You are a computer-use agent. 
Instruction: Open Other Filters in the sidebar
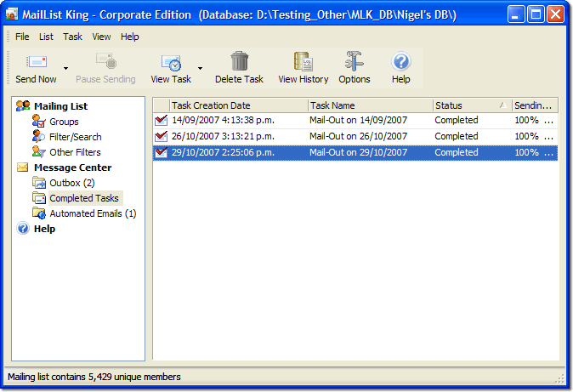(x=75, y=152)
